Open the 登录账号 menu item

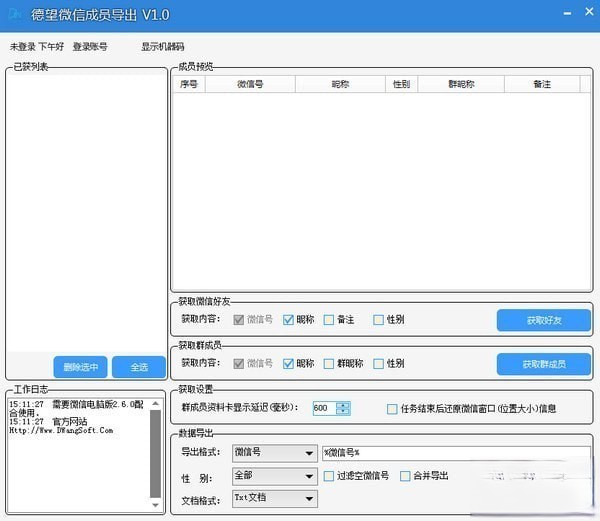(90, 47)
